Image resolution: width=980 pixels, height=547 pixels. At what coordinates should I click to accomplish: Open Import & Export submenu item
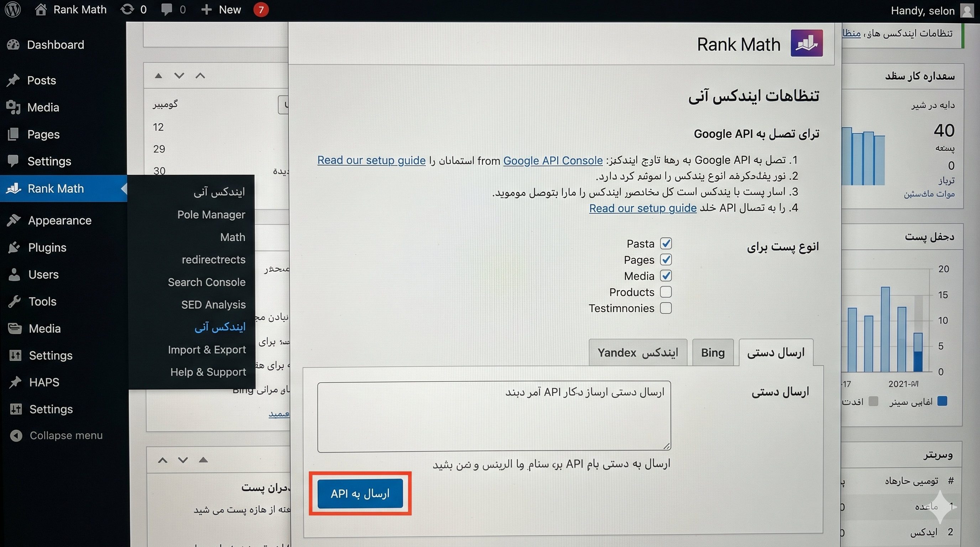pyautogui.click(x=207, y=350)
